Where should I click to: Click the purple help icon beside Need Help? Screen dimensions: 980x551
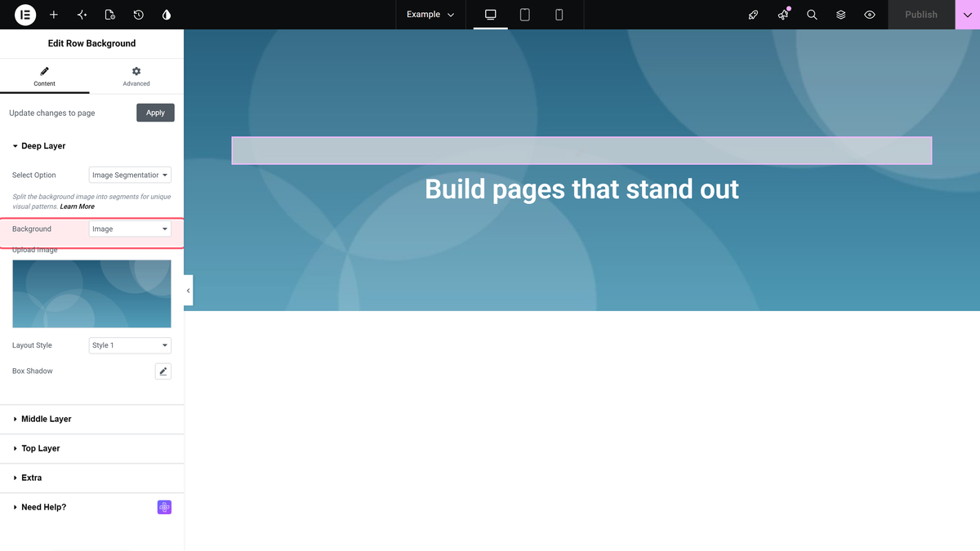164,508
